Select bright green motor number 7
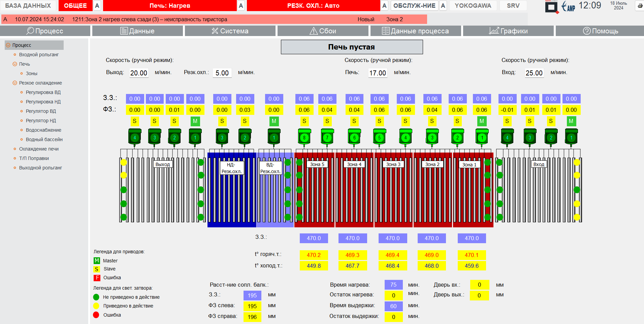Viewport: 644px width, 324px height. [x=327, y=137]
